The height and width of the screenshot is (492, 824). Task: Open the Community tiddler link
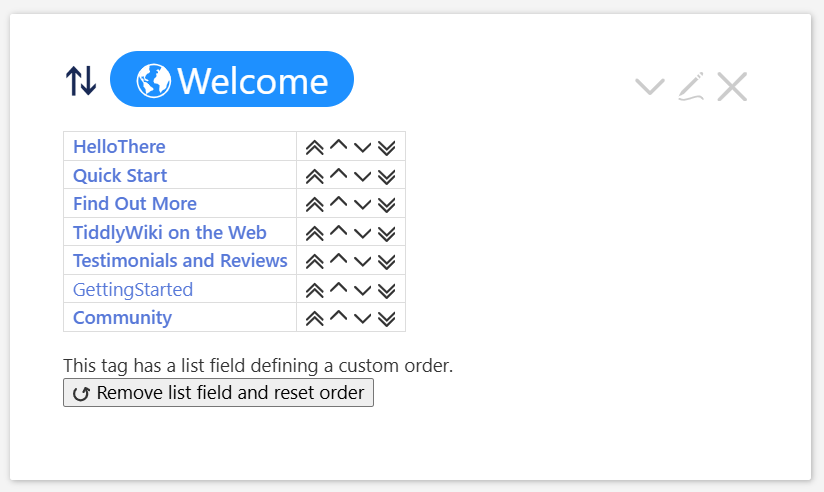point(122,318)
